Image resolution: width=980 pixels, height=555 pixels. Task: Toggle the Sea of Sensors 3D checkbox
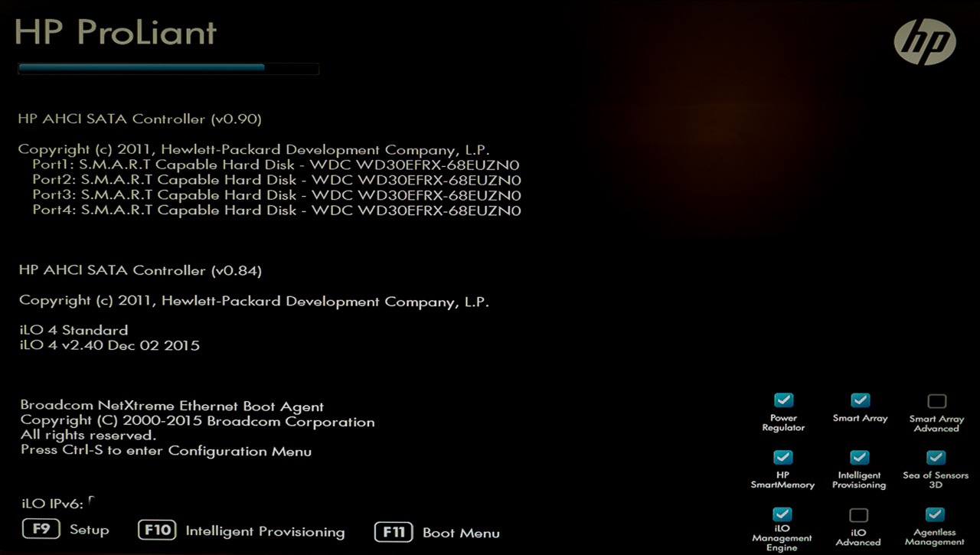936,457
